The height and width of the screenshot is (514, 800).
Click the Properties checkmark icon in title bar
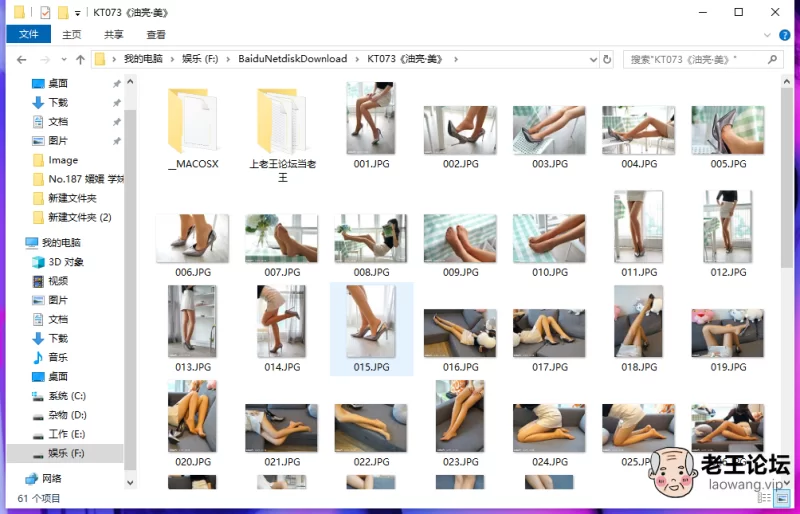click(x=45, y=12)
